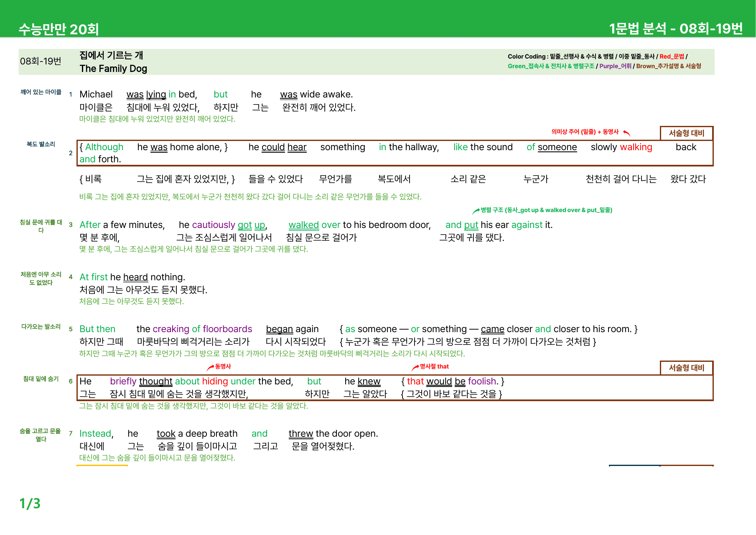Click 'At first' in sentence 4
The image size is (756, 535).
(94, 277)
